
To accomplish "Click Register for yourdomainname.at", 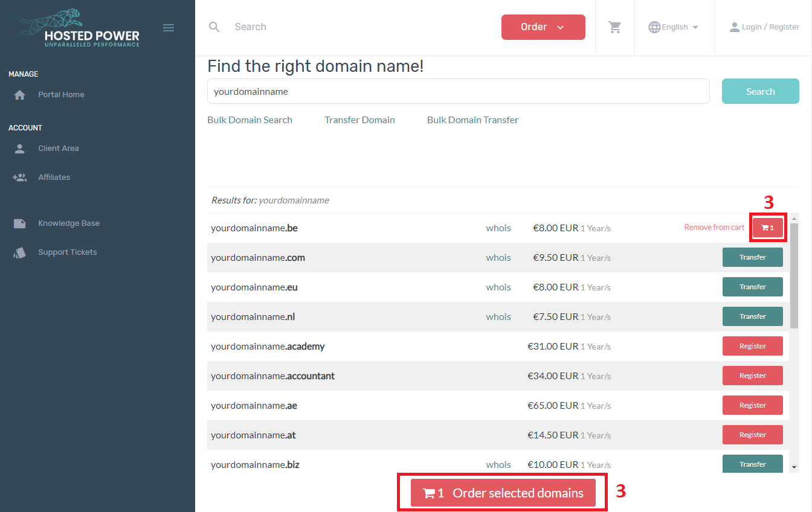I will (x=753, y=435).
